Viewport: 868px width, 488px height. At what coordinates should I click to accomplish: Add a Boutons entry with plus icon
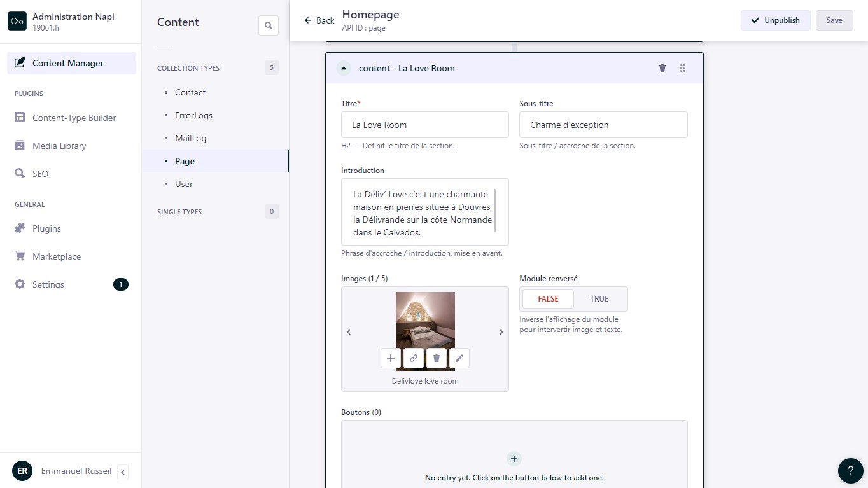click(514, 459)
